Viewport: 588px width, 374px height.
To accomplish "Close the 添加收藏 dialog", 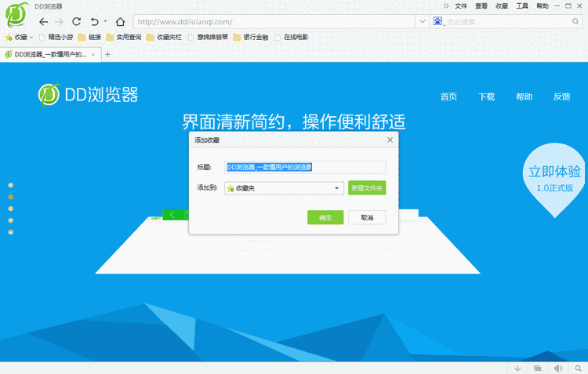I will point(390,140).
